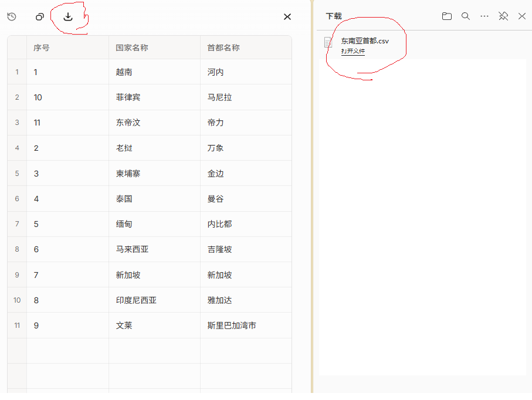
Task: Select the cell 柬埔寨
Action: click(154, 174)
